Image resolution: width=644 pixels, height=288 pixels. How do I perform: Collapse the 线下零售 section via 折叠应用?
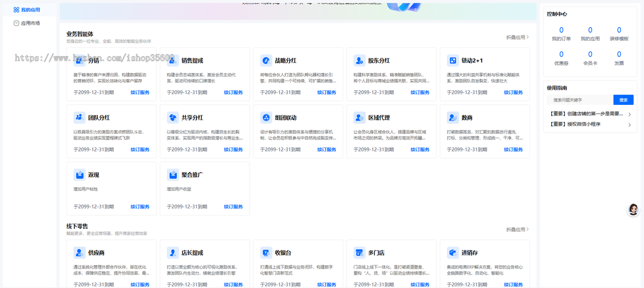click(x=517, y=229)
